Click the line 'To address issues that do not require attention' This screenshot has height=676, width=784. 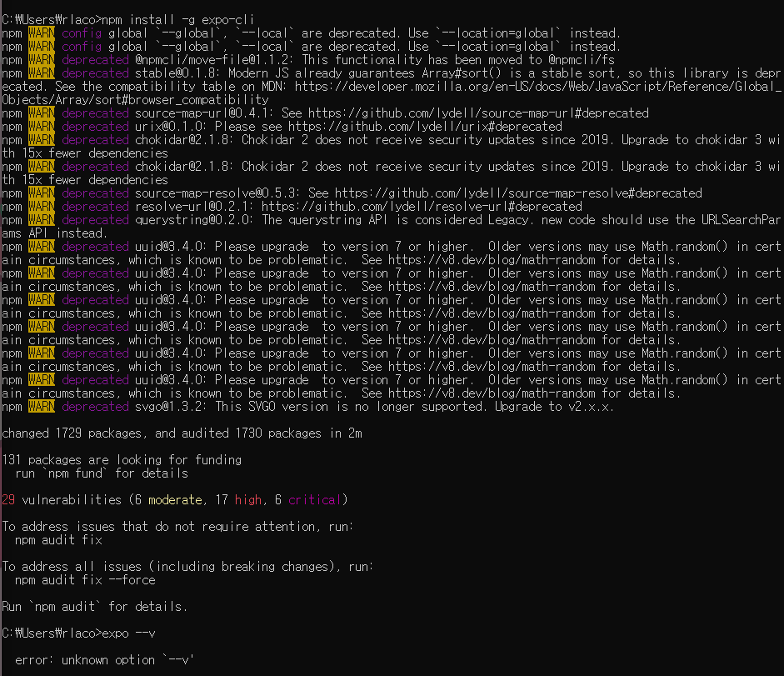coord(158,527)
